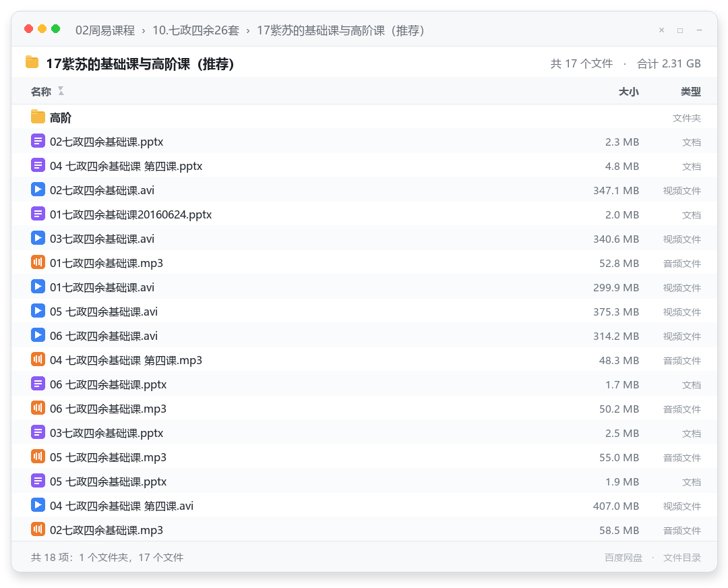Click status text 共 18 项：1 个文件夹，17 个文件
Screen dimensions: 728x588
pyautogui.click(x=107, y=558)
